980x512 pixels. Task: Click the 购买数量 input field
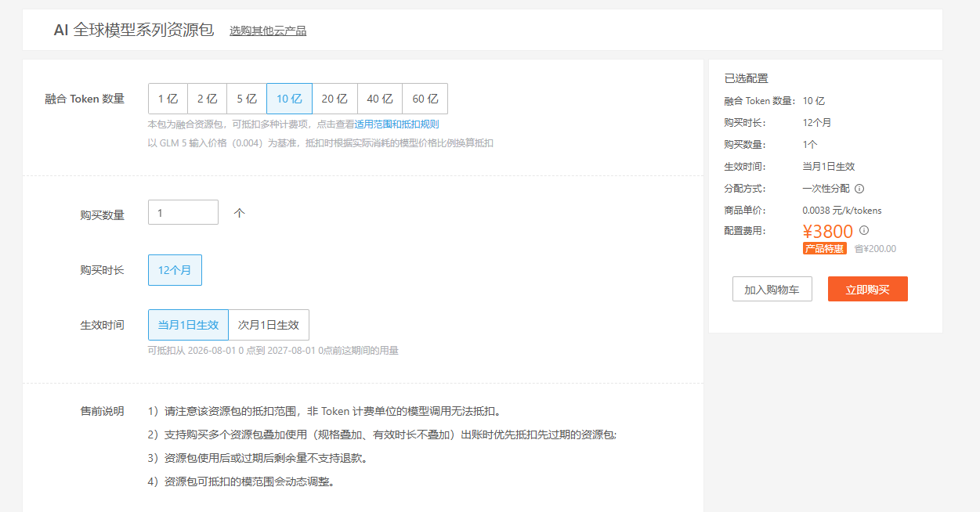click(183, 212)
